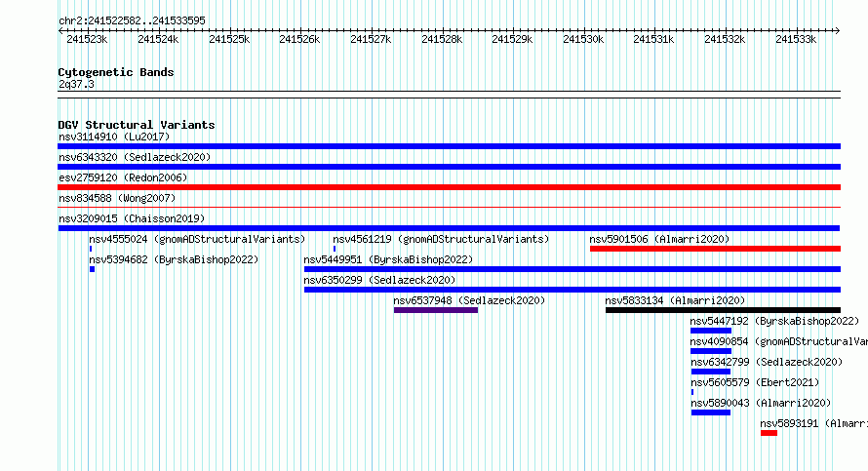Click the 241530k ruler tick label

(x=583, y=39)
